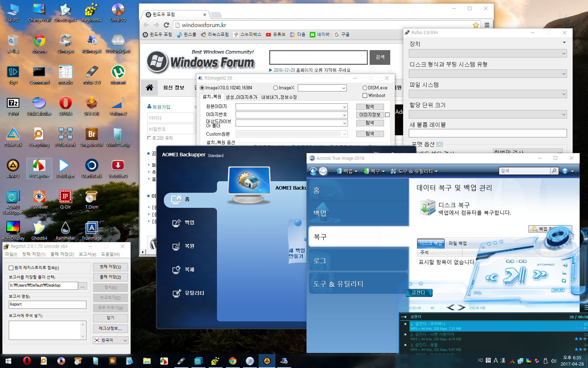Open 대상드라이브 Or 폴더 dropdown
Image resolution: width=588 pixels, height=368 pixels.
[344, 123]
